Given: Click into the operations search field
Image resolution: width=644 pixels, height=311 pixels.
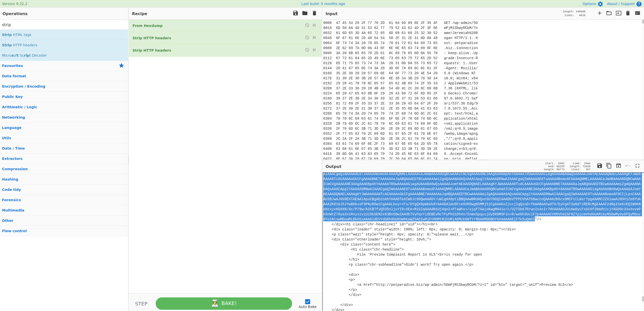Looking at the screenshot, I should pos(64,25).
